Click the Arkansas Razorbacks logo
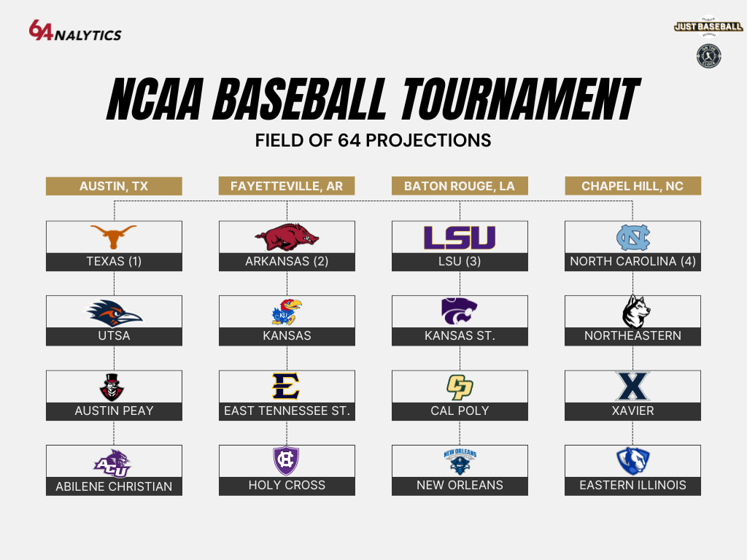The image size is (747, 560). [x=287, y=237]
